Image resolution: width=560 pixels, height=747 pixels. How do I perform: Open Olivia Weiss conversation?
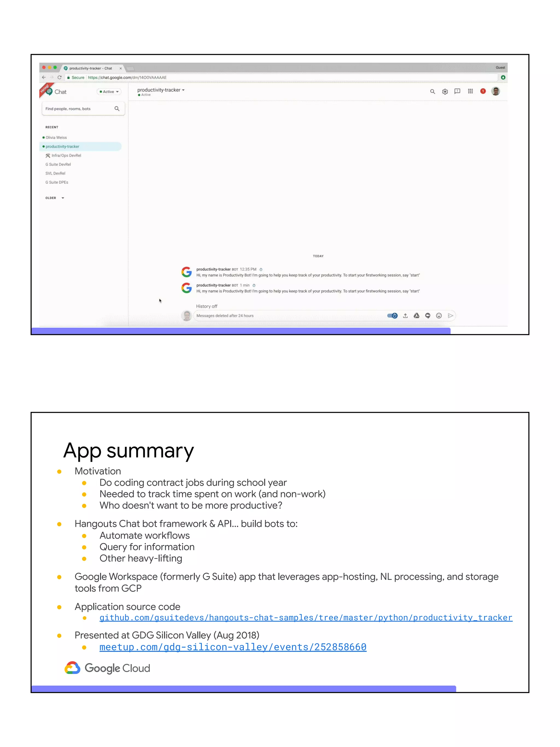point(56,137)
